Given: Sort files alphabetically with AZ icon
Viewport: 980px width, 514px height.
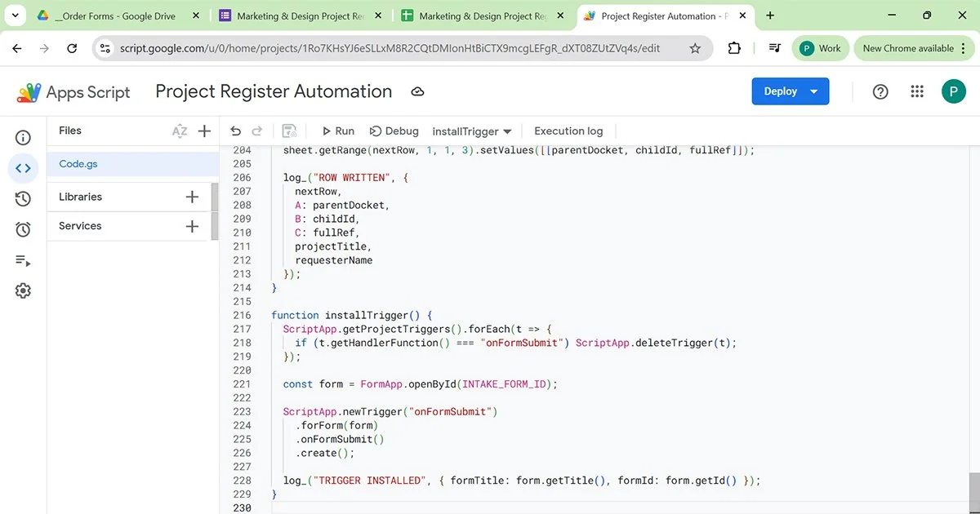Looking at the screenshot, I should click(180, 131).
